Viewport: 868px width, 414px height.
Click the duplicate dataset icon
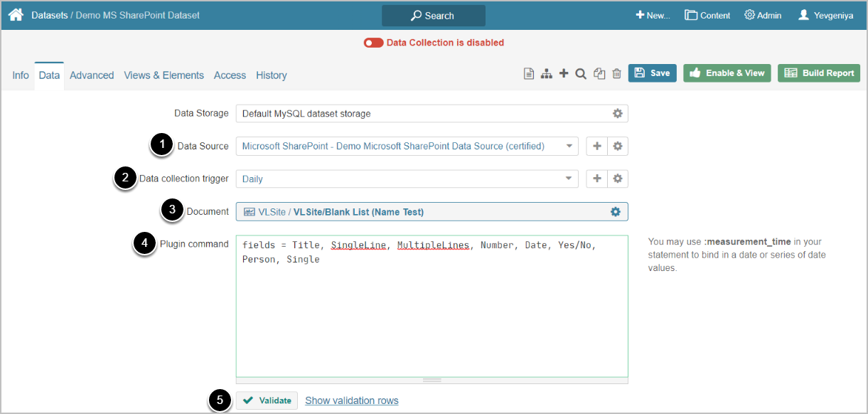599,73
